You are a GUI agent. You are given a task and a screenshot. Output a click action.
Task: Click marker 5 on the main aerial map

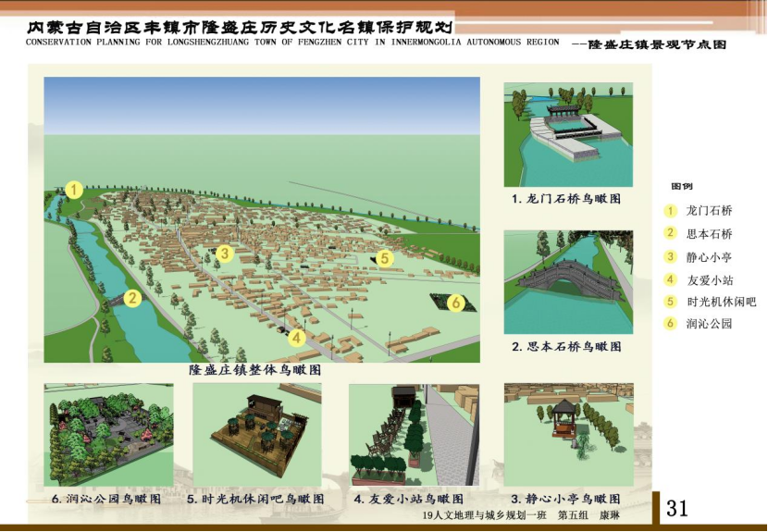385,258
